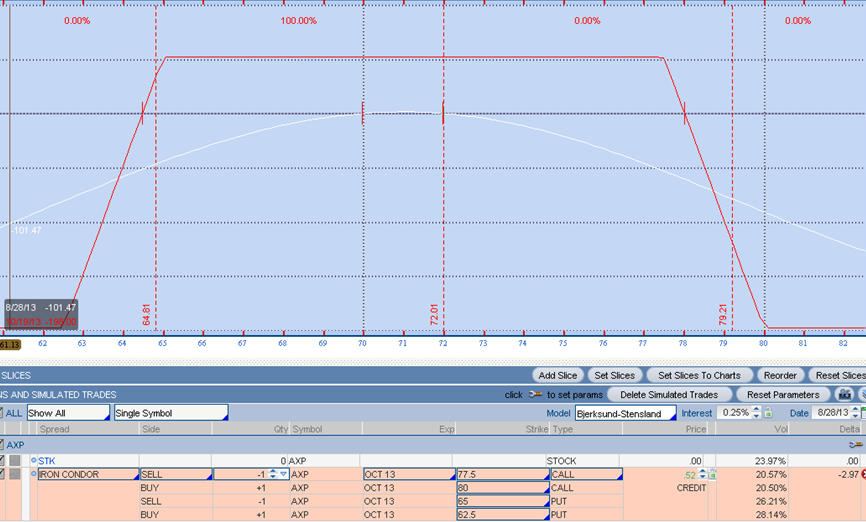The width and height of the screenshot is (866, 522).
Task: Click the red delete icon beside Delta -2.97
Action: coord(862,474)
